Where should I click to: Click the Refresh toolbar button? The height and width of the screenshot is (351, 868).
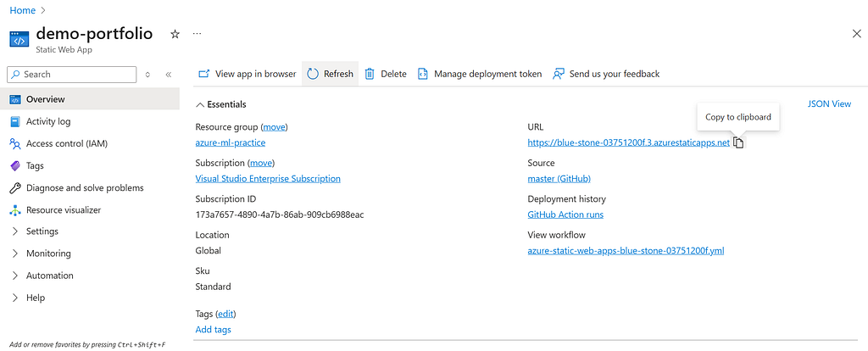tap(330, 74)
